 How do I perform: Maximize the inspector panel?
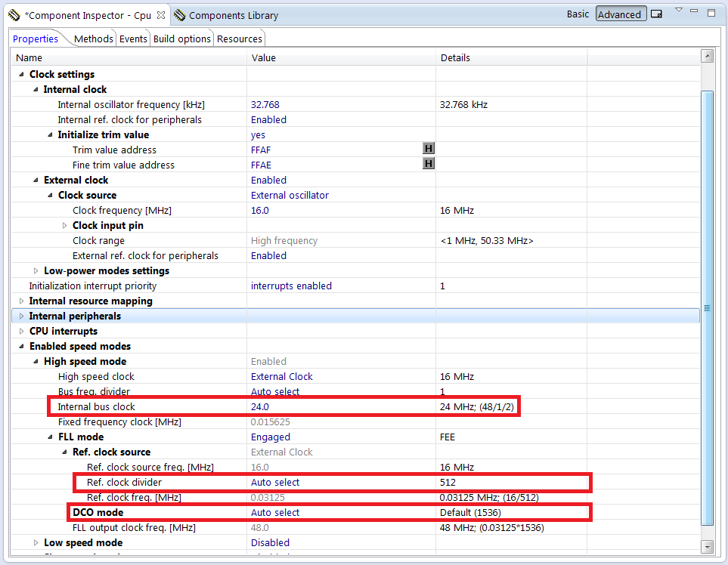[711, 13]
